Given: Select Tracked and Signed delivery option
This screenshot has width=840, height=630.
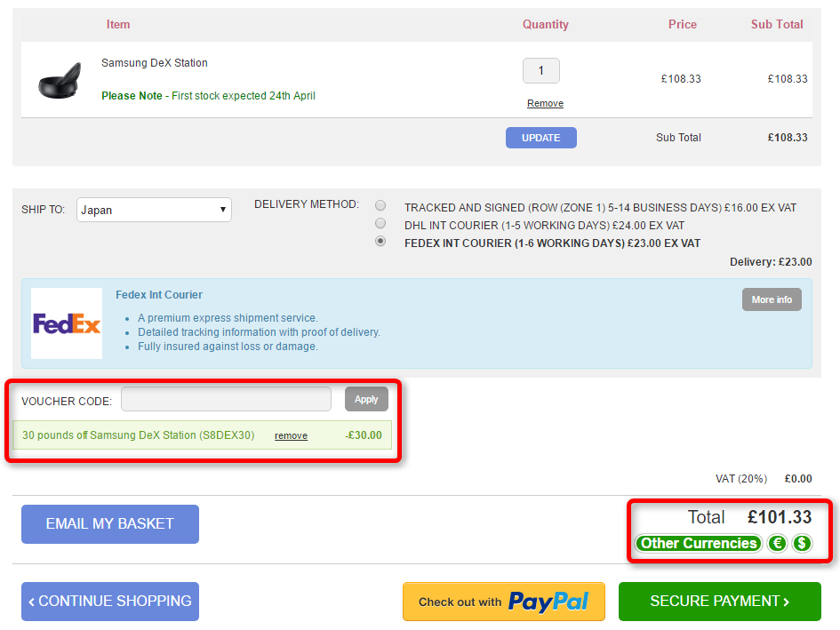Looking at the screenshot, I should (380, 206).
